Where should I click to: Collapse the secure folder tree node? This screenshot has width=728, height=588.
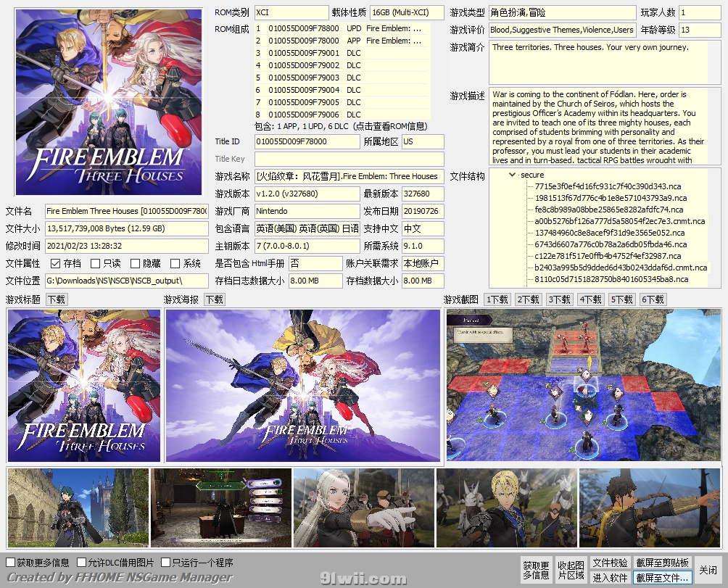click(x=512, y=175)
